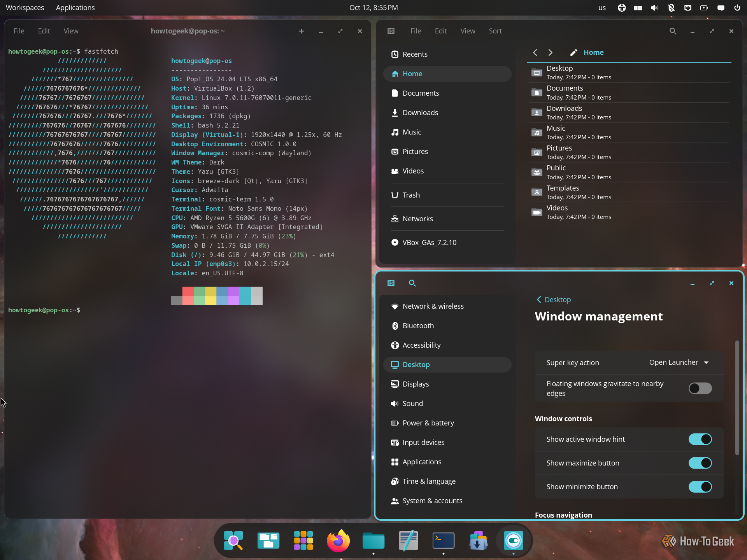
Task: Go forward in Files navigation
Action: [550, 52]
